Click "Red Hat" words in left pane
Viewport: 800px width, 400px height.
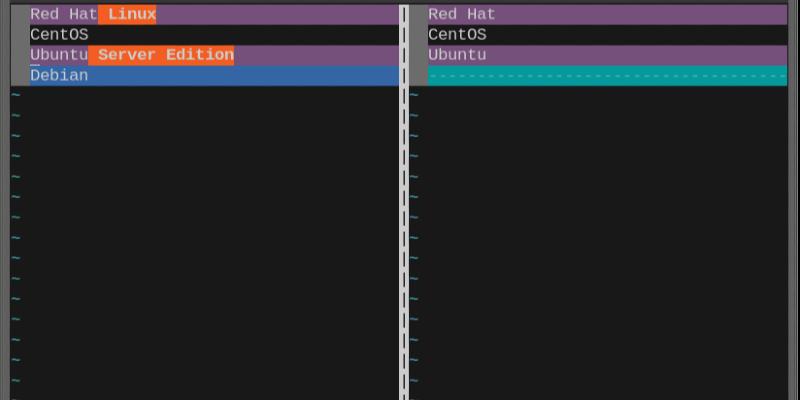coord(64,14)
